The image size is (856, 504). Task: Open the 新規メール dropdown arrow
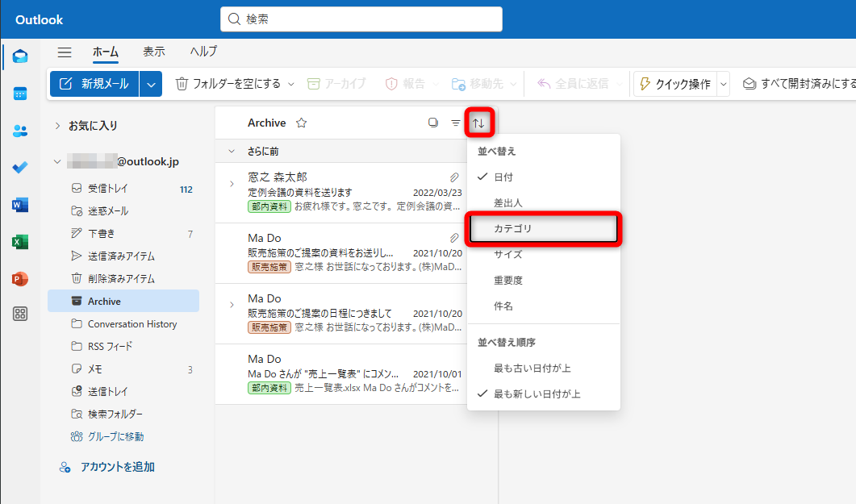coord(150,83)
